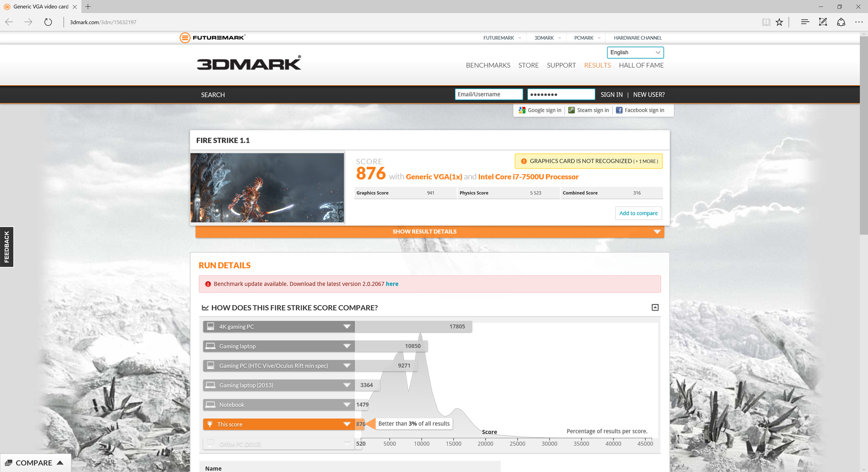Click Add to compare button

pos(638,213)
